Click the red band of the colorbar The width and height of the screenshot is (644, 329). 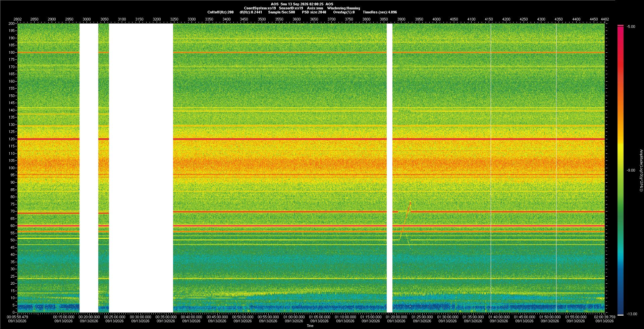click(621, 60)
